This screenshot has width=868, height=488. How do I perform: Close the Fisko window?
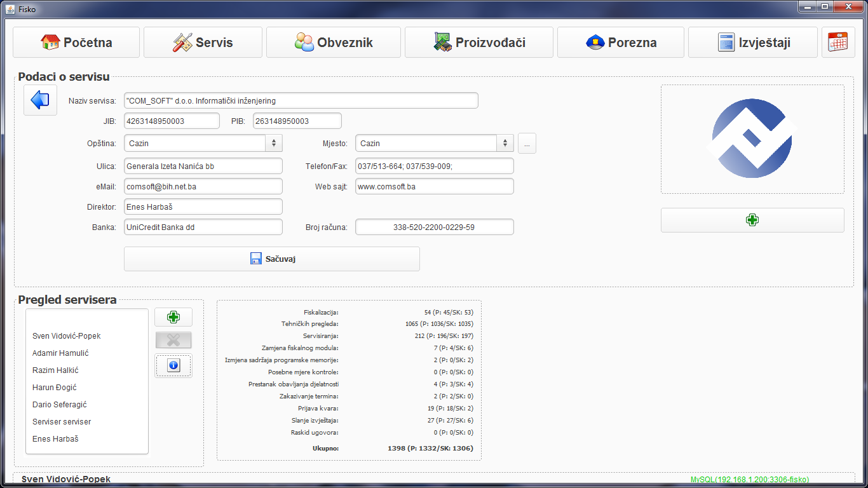point(849,7)
